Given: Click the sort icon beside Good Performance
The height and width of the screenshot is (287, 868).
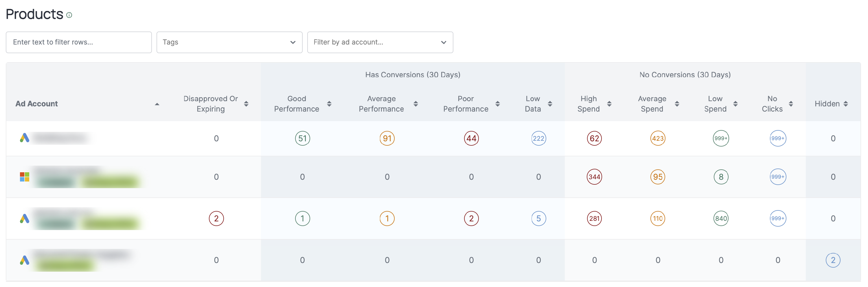Looking at the screenshot, I should click(x=329, y=104).
